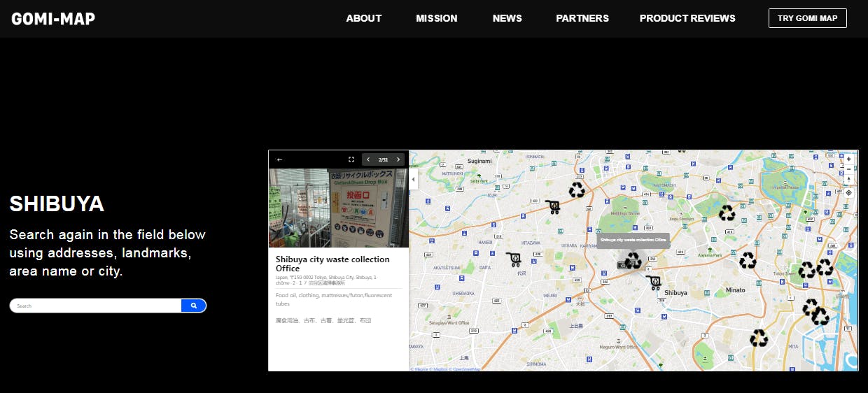Open the ABOUT menu item

click(x=363, y=18)
